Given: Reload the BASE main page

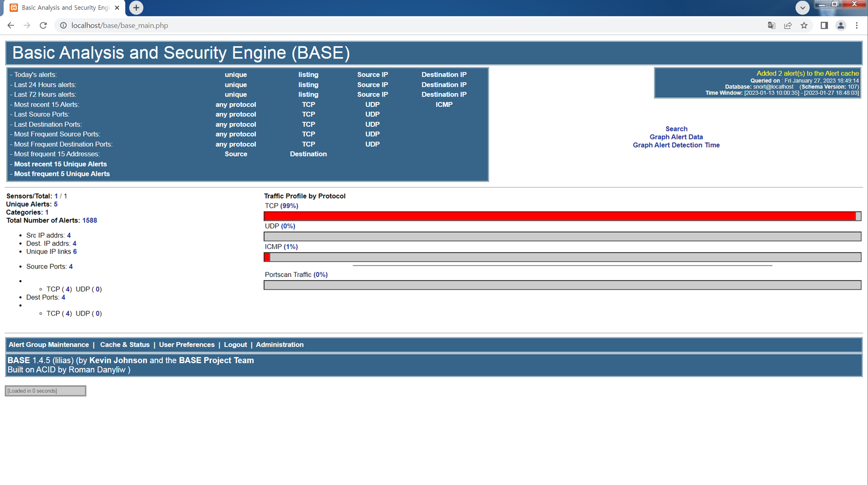Looking at the screenshot, I should [43, 26].
